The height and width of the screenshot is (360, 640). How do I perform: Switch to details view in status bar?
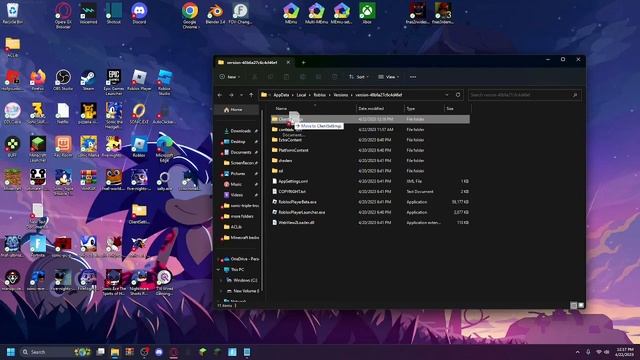[x=573, y=305]
